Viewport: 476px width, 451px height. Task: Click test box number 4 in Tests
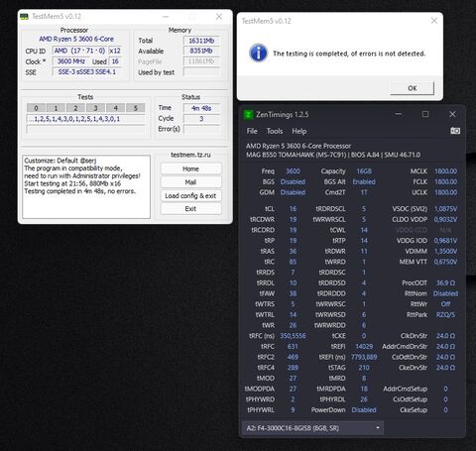point(115,108)
